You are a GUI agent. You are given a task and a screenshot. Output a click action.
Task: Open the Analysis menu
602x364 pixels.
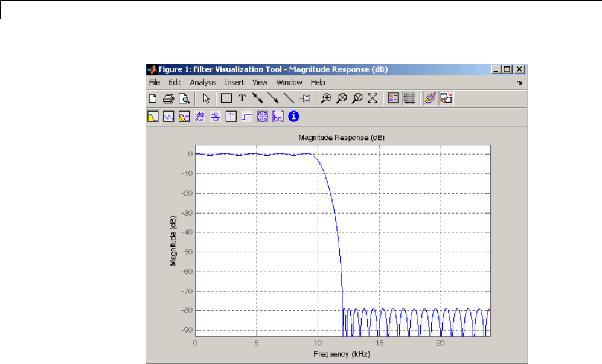coord(202,82)
